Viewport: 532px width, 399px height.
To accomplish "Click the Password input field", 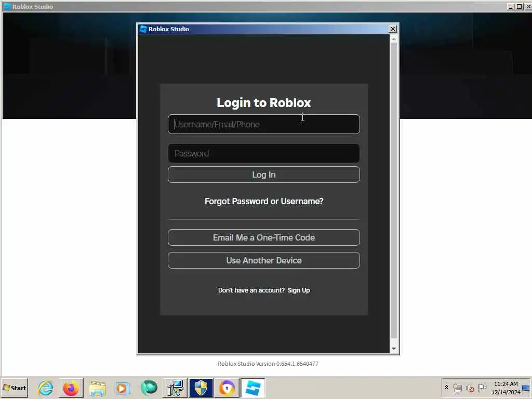I will click(x=263, y=153).
